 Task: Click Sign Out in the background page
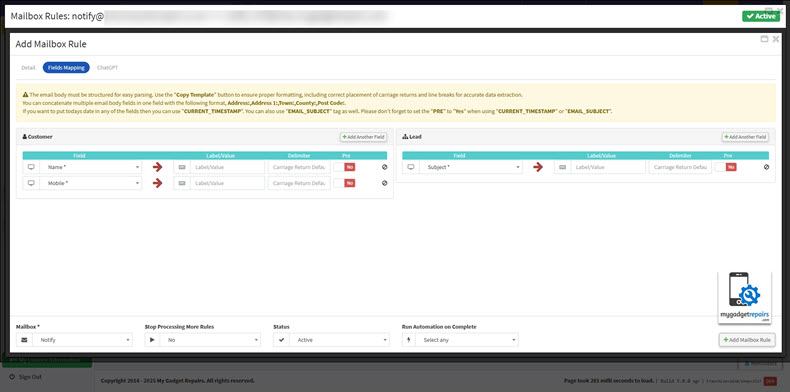(x=26, y=377)
